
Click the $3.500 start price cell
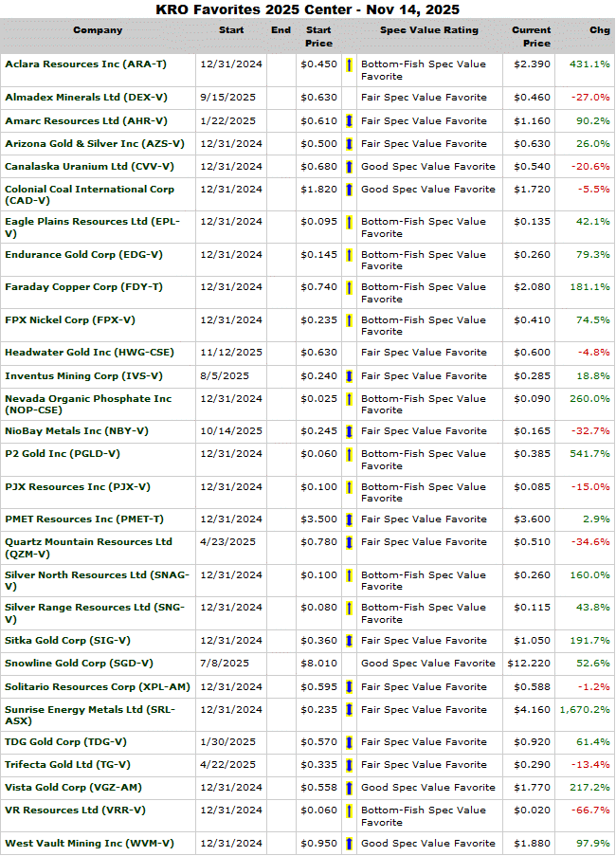click(318, 519)
